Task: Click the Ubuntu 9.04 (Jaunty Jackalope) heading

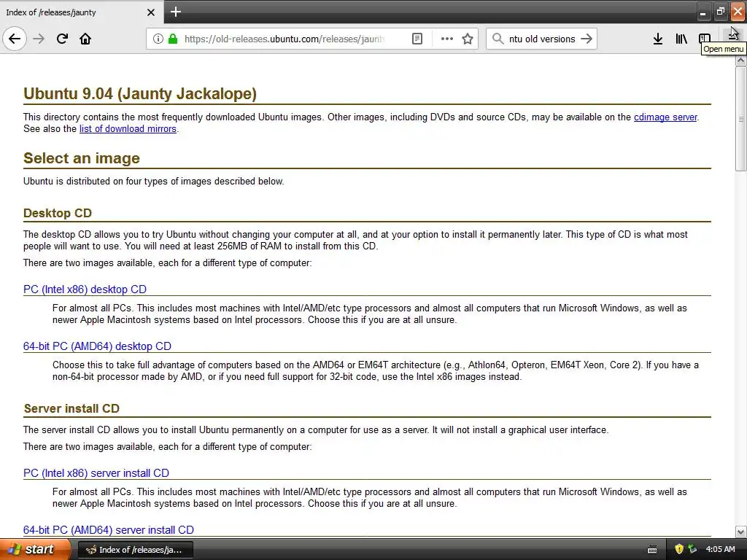Action: (x=140, y=93)
